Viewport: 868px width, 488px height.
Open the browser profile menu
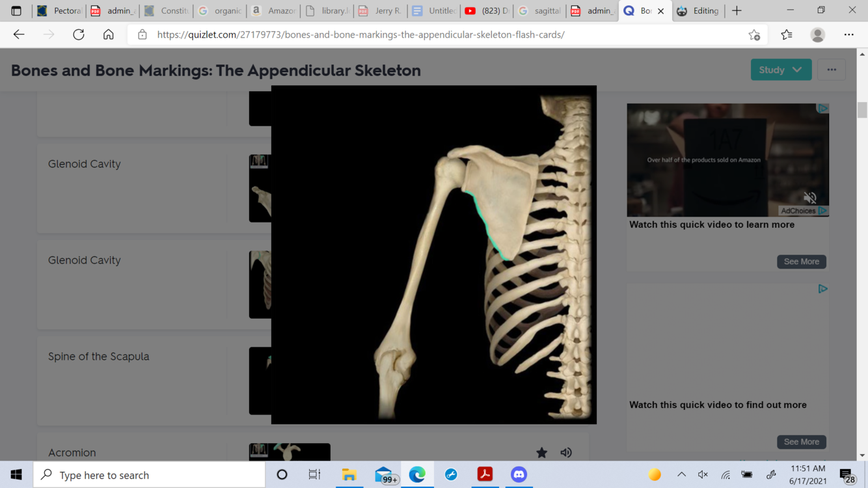coord(818,34)
